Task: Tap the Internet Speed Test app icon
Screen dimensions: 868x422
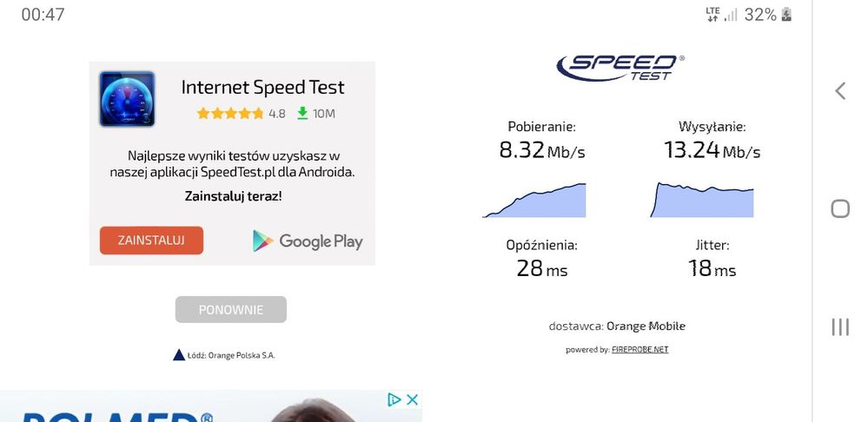Action: click(x=127, y=99)
